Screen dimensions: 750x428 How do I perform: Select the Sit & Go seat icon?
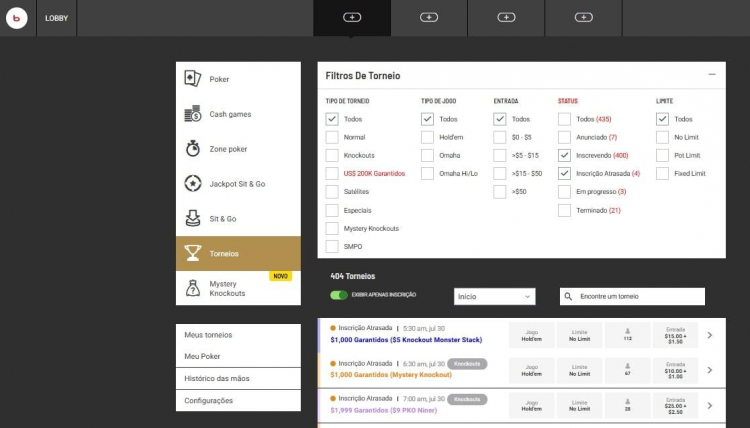pyautogui.click(x=193, y=218)
